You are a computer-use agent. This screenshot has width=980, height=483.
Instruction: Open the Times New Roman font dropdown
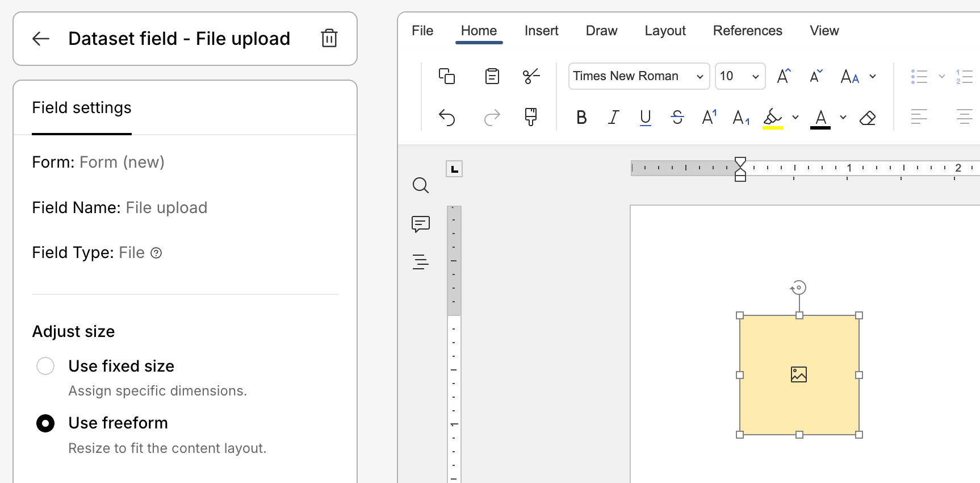pos(639,76)
